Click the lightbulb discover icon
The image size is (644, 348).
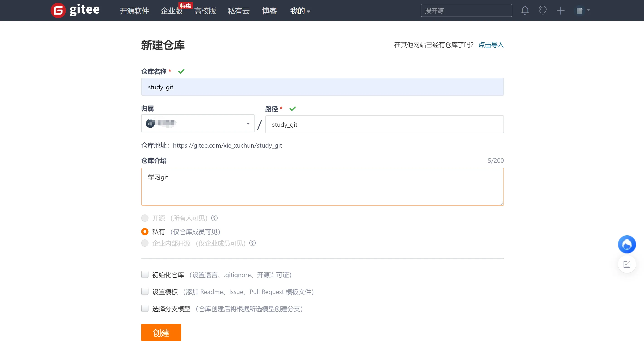click(x=542, y=10)
